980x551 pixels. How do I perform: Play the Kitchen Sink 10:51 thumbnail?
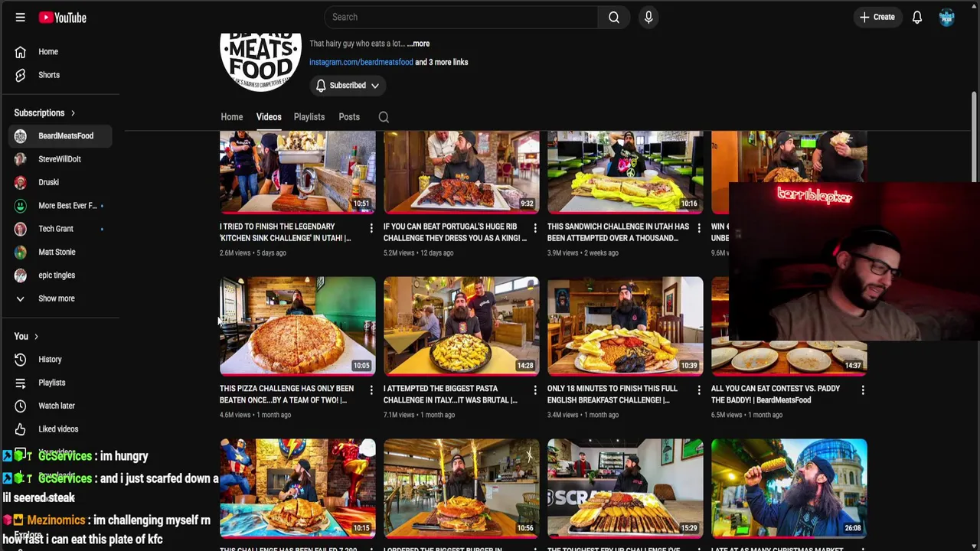[298, 172]
